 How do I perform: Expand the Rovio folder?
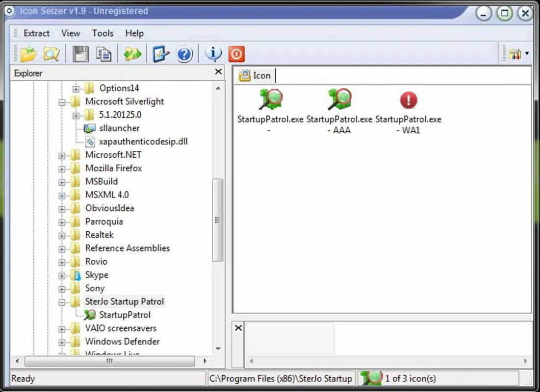[62, 263]
